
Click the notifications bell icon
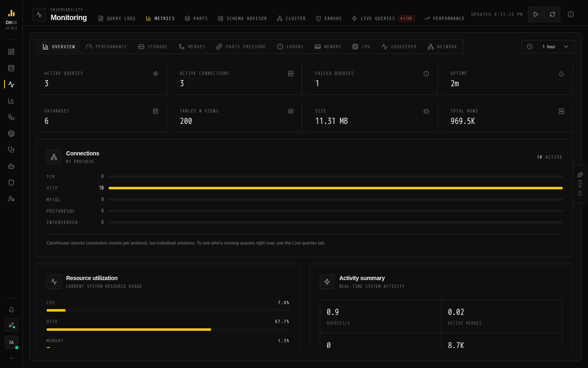pos(11,310)
